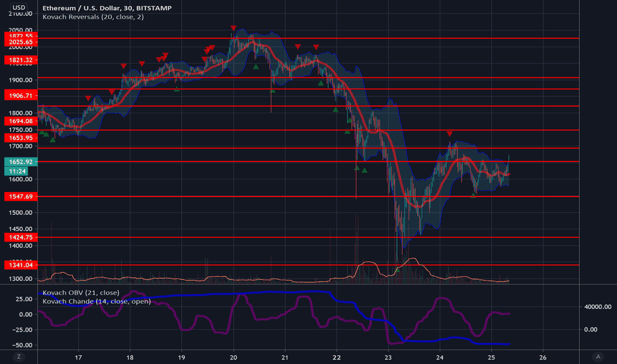This screenshot has width=617, height=364.
Task: Click the 1800.00 price axis value
Action: [21, 113]
